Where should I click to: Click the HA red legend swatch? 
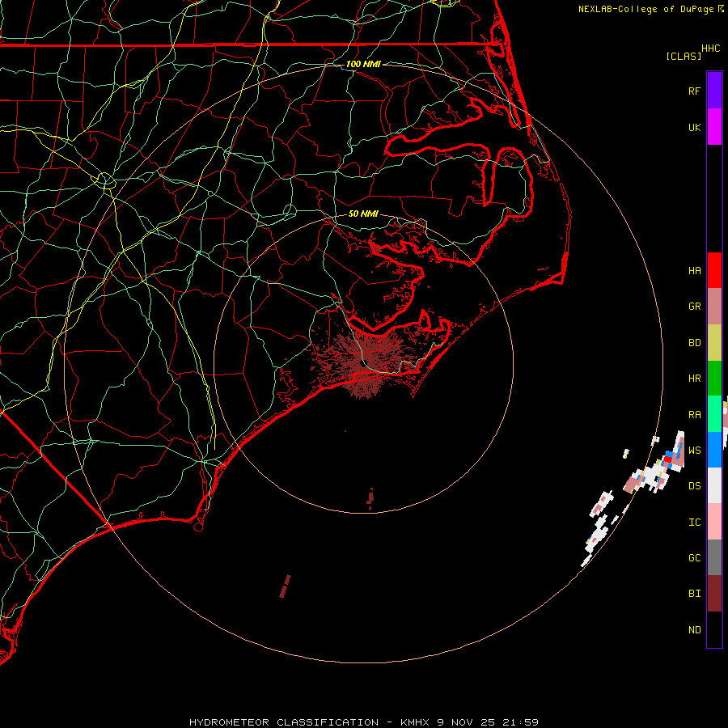[714, 270]
